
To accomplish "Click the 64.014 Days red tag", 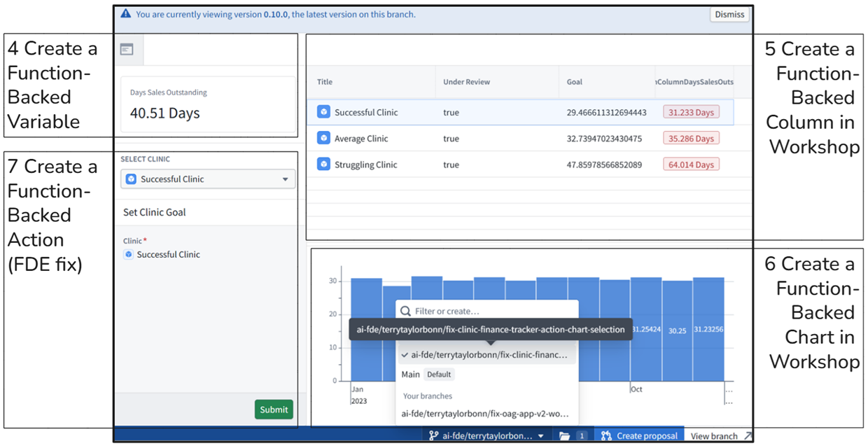I will pos(691,165).
